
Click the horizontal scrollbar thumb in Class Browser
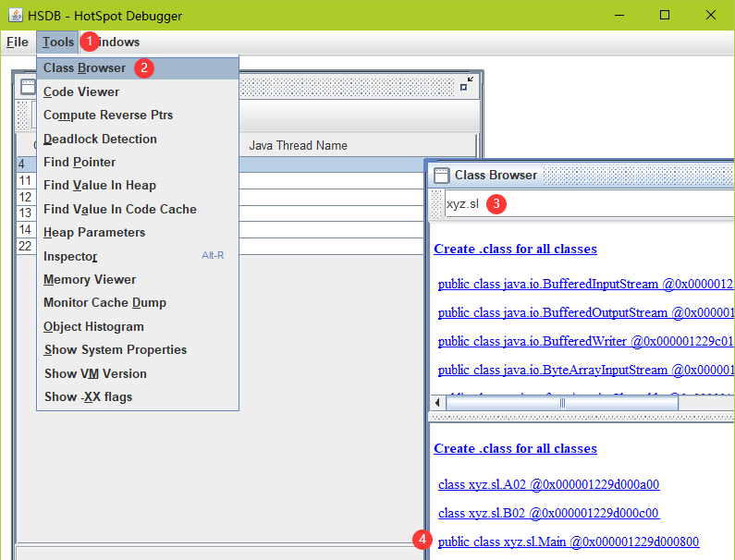coord(562,403)
